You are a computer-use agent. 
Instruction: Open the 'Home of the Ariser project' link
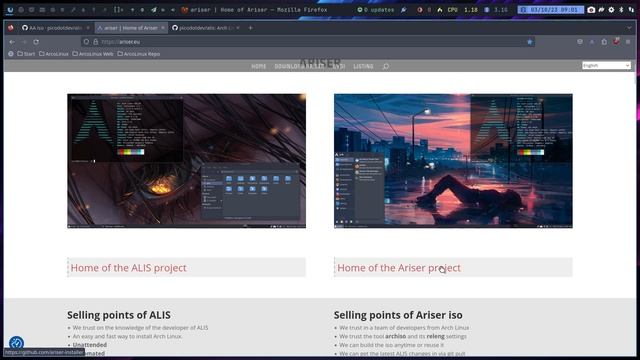(x=399, y=268)
